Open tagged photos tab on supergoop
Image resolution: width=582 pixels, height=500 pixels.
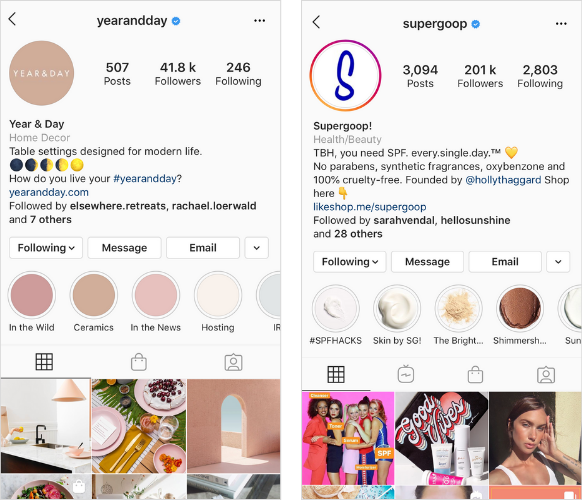546,375
